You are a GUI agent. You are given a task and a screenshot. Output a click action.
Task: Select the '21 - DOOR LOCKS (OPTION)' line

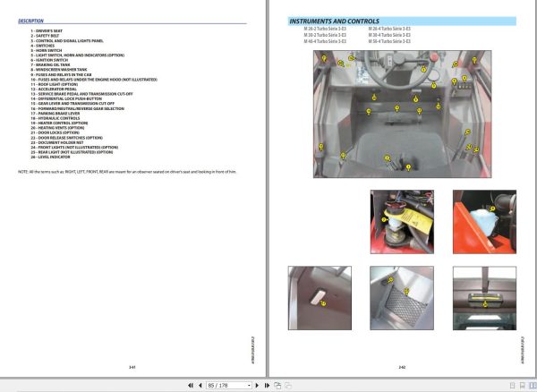(x=55, y=132)
